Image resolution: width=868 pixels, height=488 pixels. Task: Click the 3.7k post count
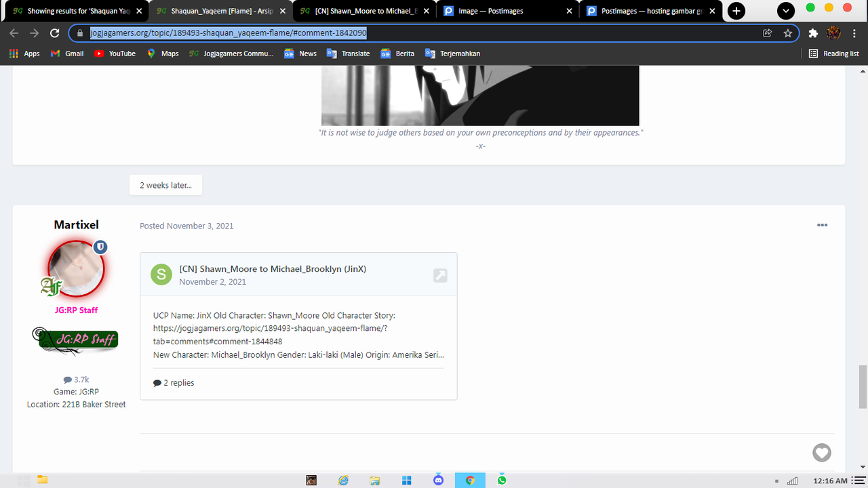click(76, 380)
